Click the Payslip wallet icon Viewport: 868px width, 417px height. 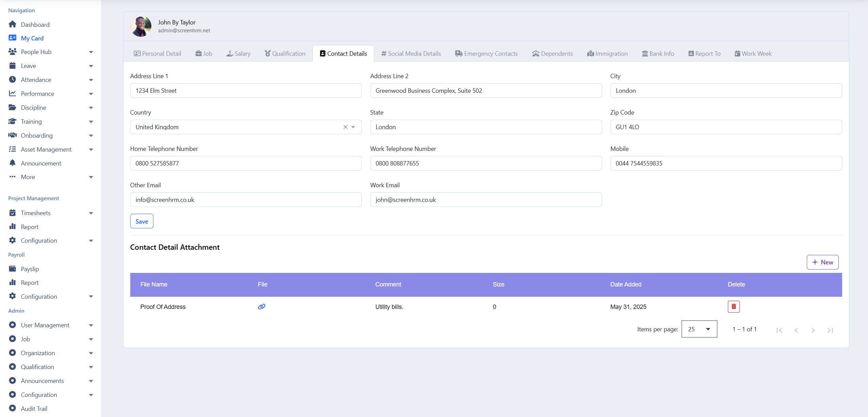click(x=13, y=269)
